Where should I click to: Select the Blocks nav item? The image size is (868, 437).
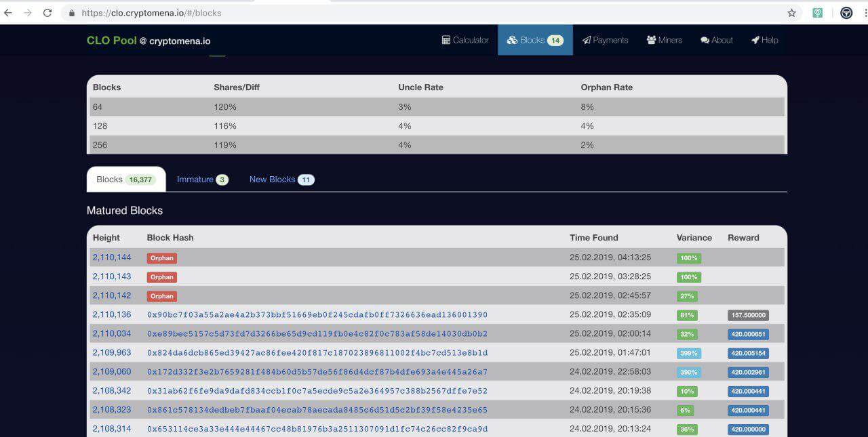534,40
